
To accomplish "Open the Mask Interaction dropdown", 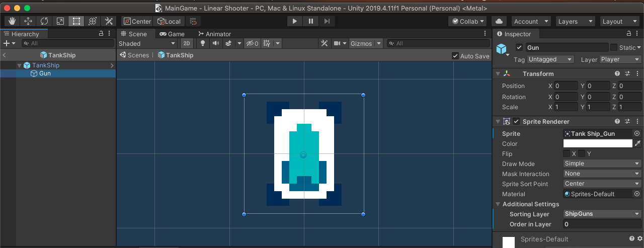I will 602,174.
